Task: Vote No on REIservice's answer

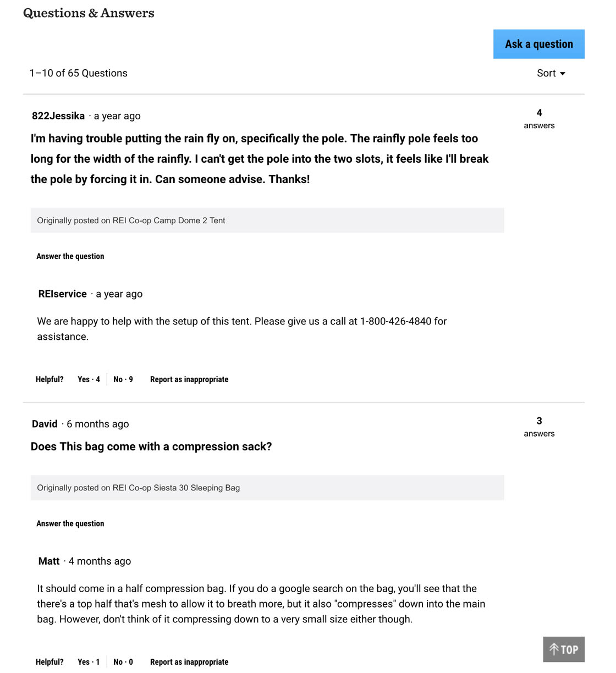Action: coord(123,379)
